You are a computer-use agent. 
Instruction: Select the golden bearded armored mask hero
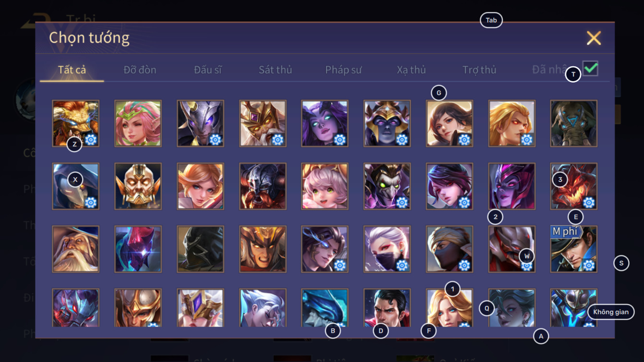(x=138, y=186)
